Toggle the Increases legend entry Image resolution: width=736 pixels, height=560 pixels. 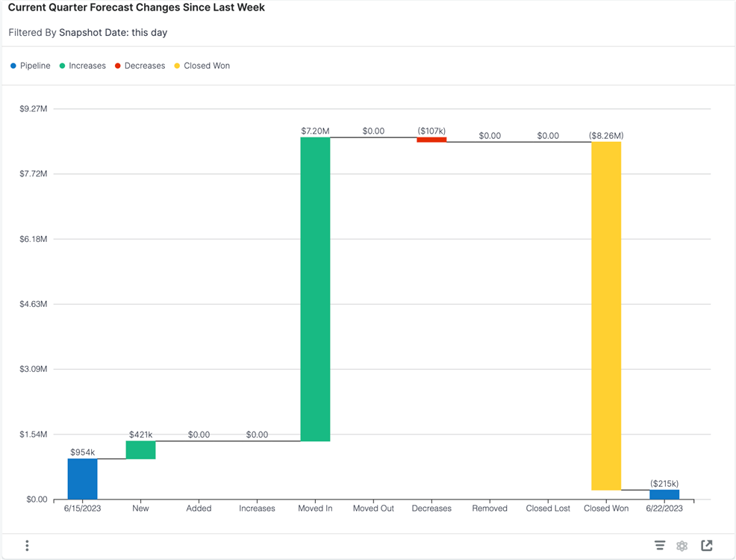pyautogui.click(x=83, y=66)
